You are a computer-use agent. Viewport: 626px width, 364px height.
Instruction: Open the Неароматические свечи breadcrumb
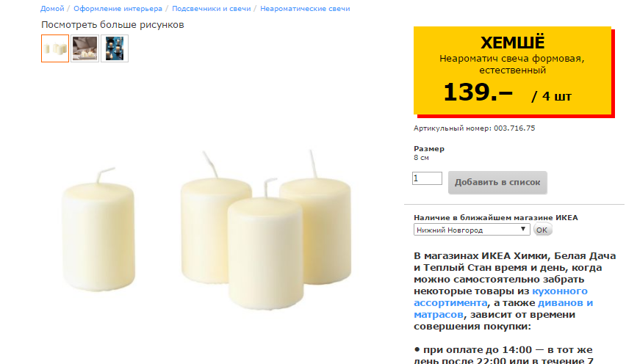click(x=305, y=8)
